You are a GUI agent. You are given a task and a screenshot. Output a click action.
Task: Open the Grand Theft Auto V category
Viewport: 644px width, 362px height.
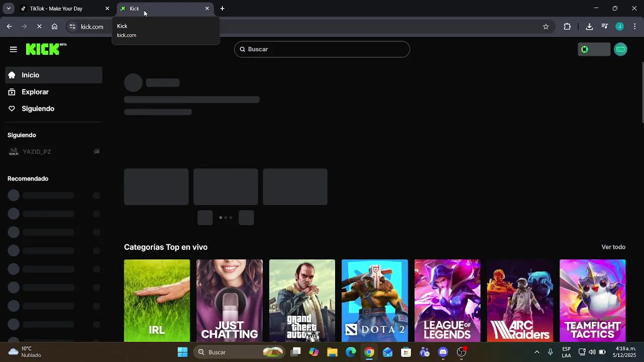302,301
